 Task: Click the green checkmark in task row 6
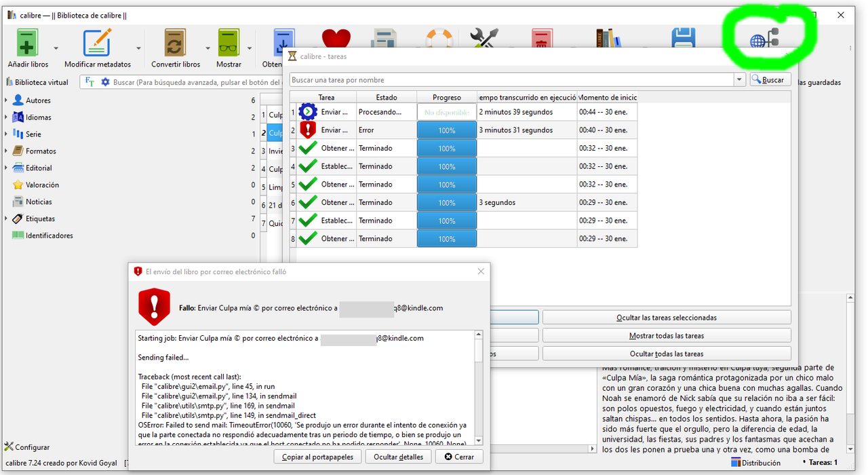[308, 202]
